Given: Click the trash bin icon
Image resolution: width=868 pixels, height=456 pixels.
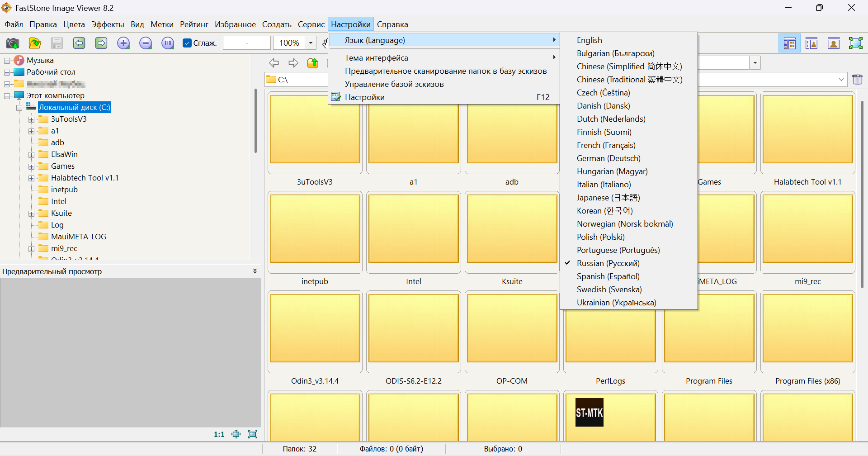Looking at the screenshot, I should 857,80.
